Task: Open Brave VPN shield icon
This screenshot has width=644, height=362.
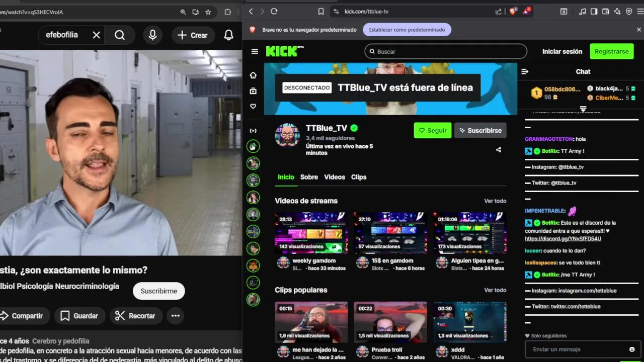Action: coord(629,11)
